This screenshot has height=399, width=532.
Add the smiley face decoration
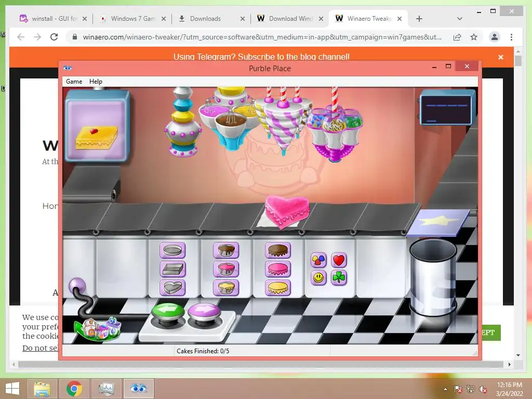[318, 278]
